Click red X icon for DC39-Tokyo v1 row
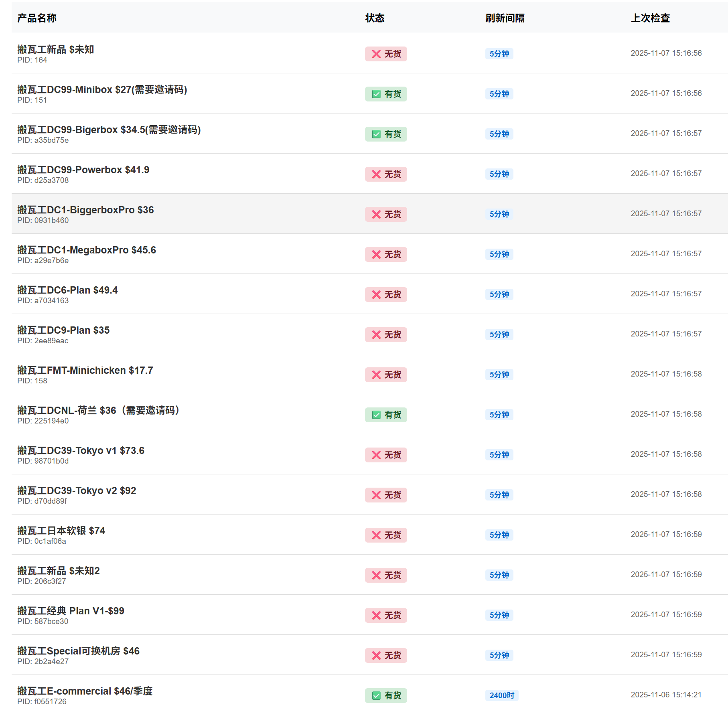This screenshot has height=709, width=728. click(x=376, y=455)
